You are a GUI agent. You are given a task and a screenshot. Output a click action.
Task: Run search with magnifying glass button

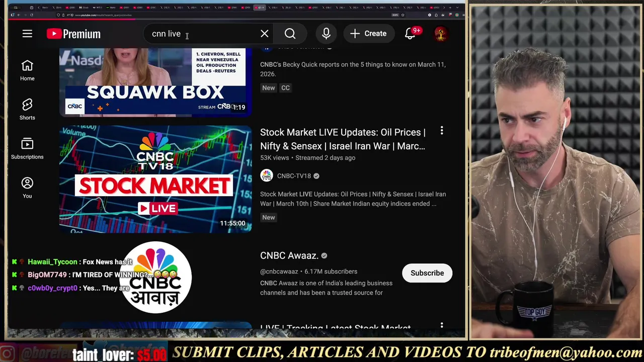tap(290, 34)
